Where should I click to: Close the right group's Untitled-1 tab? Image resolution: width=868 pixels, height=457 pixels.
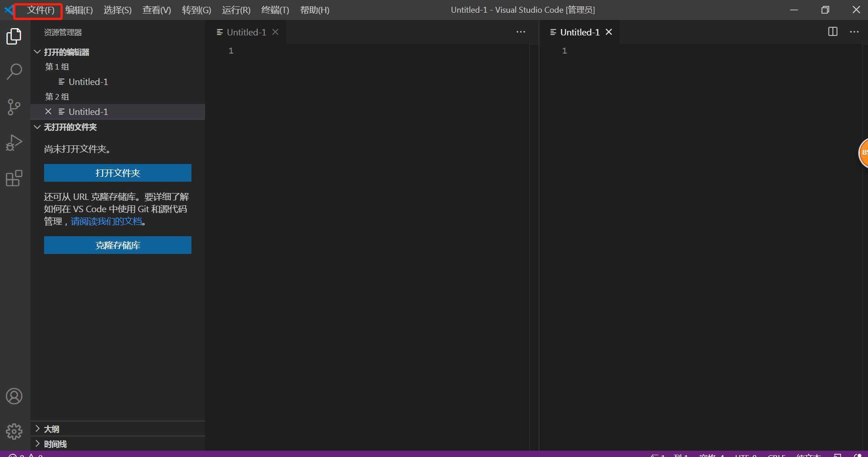click(x=609, y=32)
